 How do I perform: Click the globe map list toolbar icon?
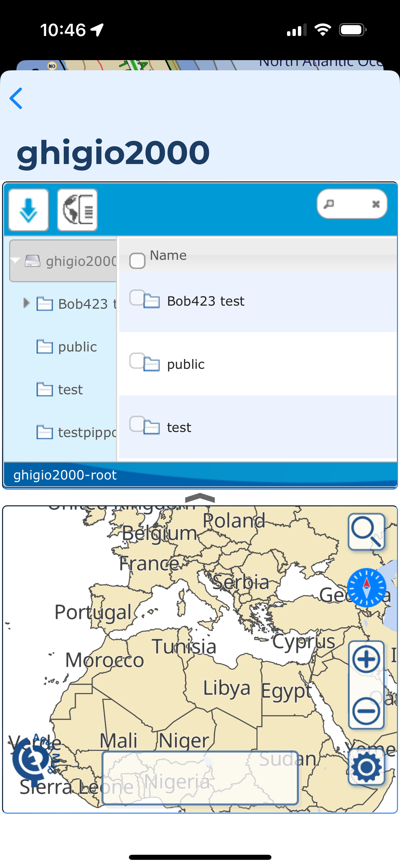[x=77, y=210]
